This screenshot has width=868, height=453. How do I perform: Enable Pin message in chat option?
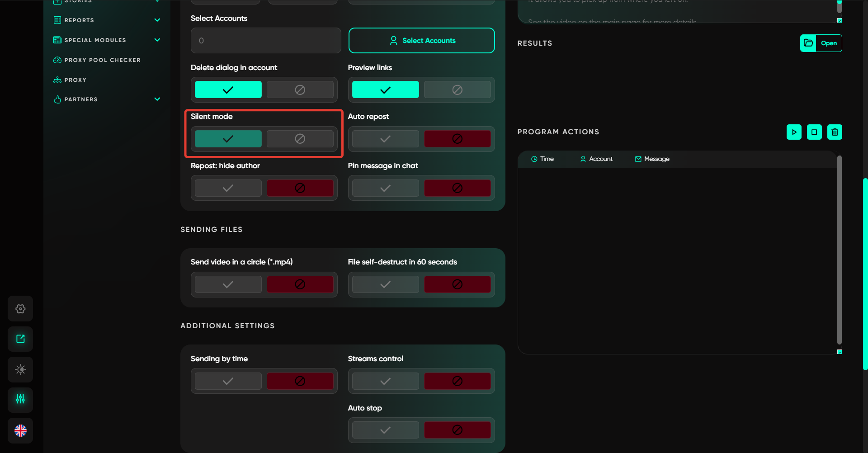[385, 188]
